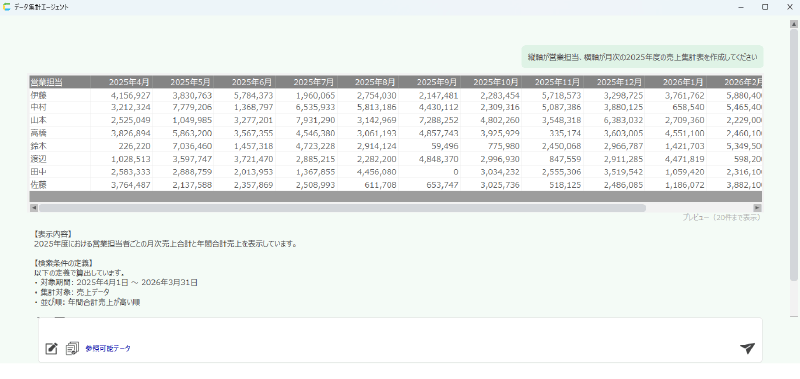
Task: Click the 田中 row label
Action: pyautogui.click(x=39, y=172)
